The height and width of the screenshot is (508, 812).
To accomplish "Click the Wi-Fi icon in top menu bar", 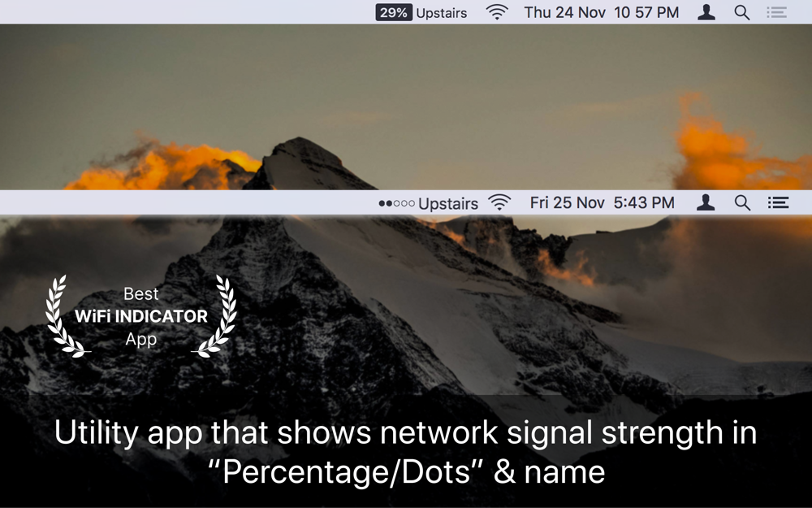I will pyautogui.click(x=497, y=12).
